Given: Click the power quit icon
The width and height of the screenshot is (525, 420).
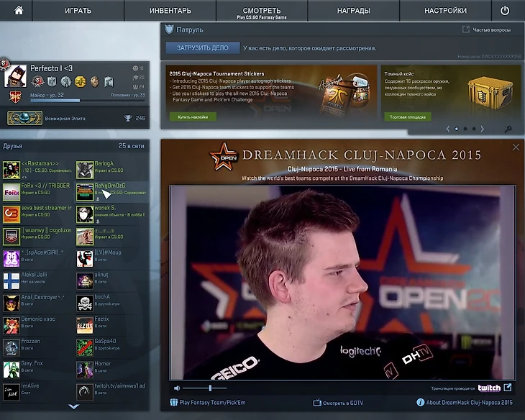Looking at the screenshot, I should click(x=505, y=11).
